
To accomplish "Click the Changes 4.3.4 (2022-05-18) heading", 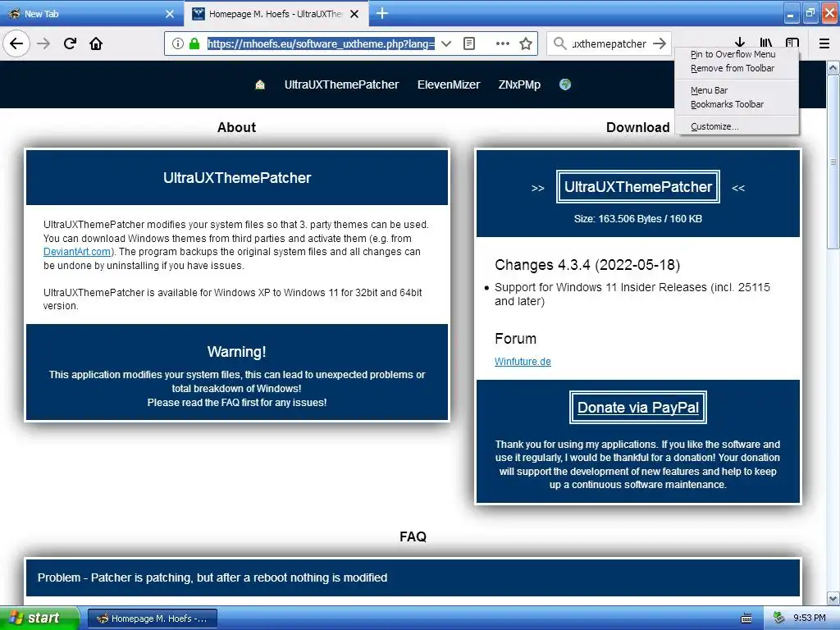I will click(587, 265).
